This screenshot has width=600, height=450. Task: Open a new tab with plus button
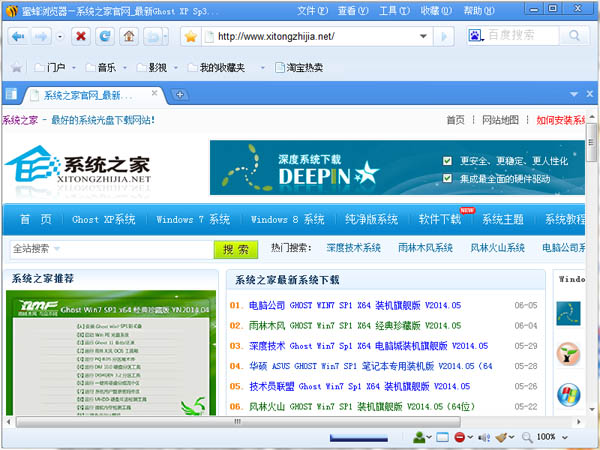point(180,95)
